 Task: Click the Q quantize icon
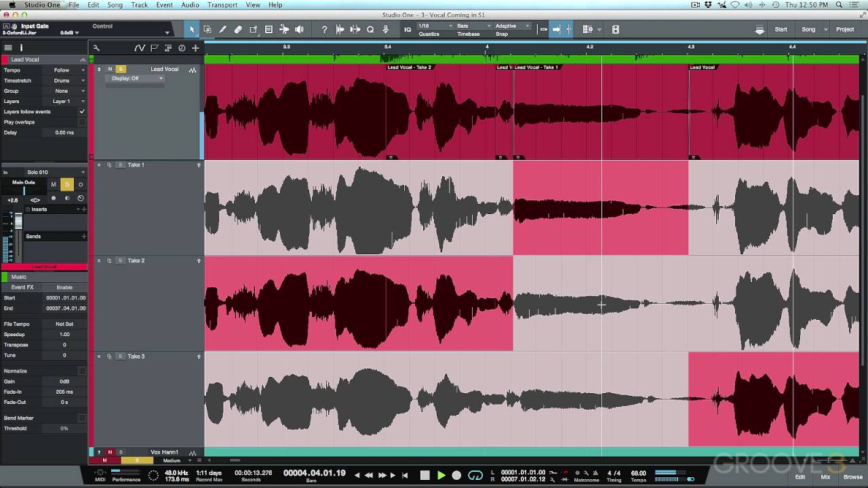(370, 29)
